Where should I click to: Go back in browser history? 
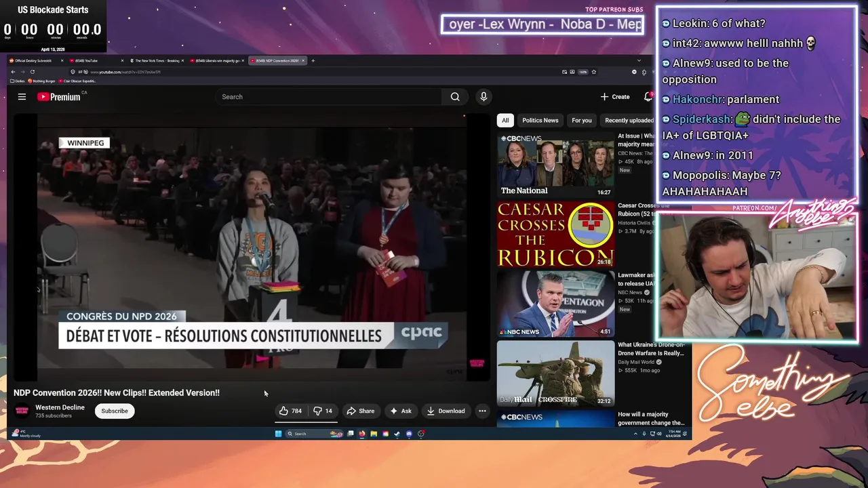point(13,72)
